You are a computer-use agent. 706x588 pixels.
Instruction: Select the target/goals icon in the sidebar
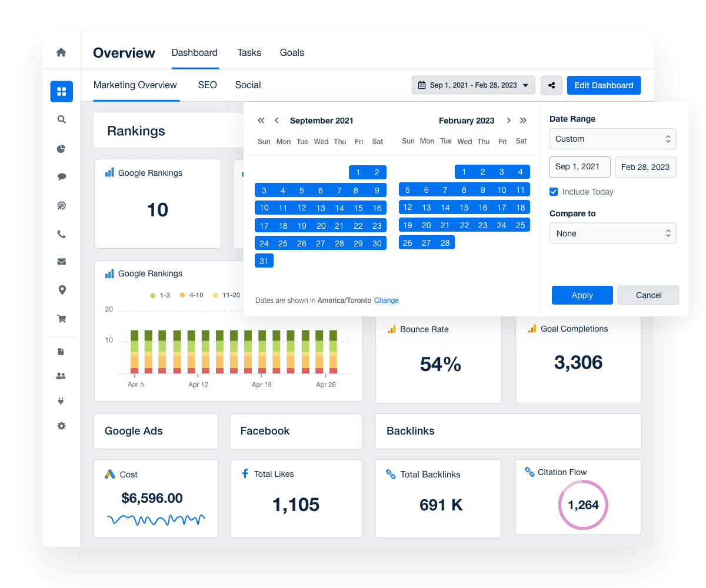pos(61,205)
